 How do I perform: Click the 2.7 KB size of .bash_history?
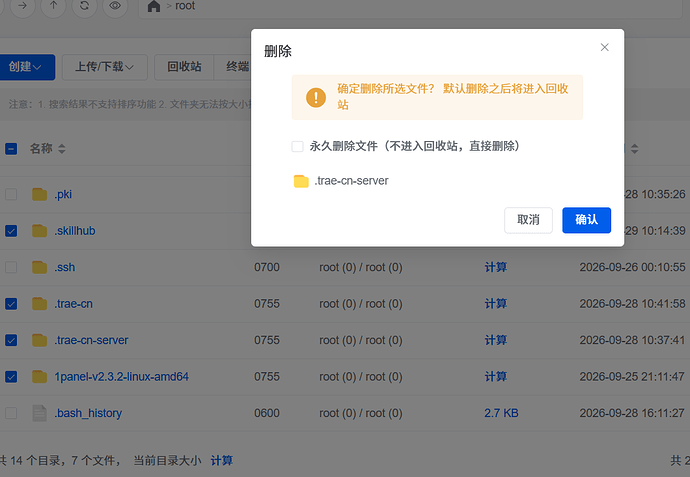(501, 414)
